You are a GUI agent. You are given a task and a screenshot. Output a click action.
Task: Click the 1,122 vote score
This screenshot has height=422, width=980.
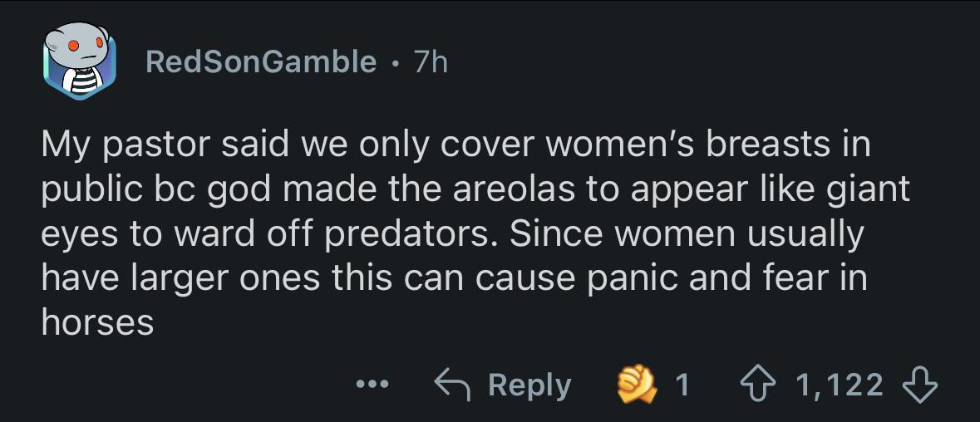pos(840,385)
